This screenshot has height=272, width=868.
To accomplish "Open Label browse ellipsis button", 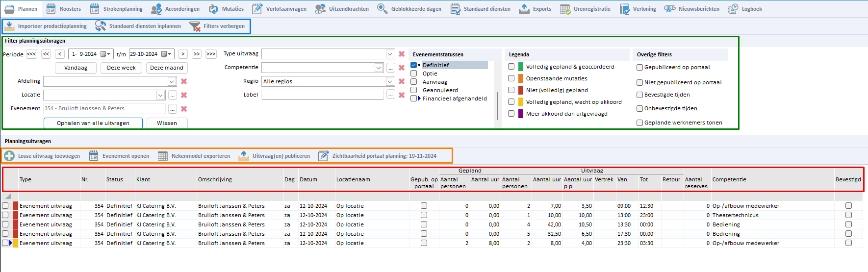I will click(x=391, y=95).
